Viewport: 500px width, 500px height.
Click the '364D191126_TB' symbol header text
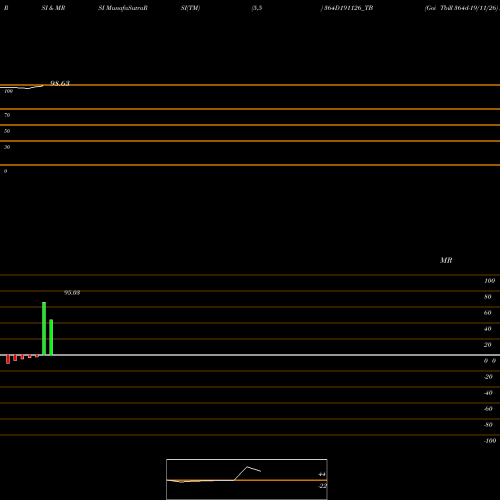pyautogui.click(x=348, y=8)
